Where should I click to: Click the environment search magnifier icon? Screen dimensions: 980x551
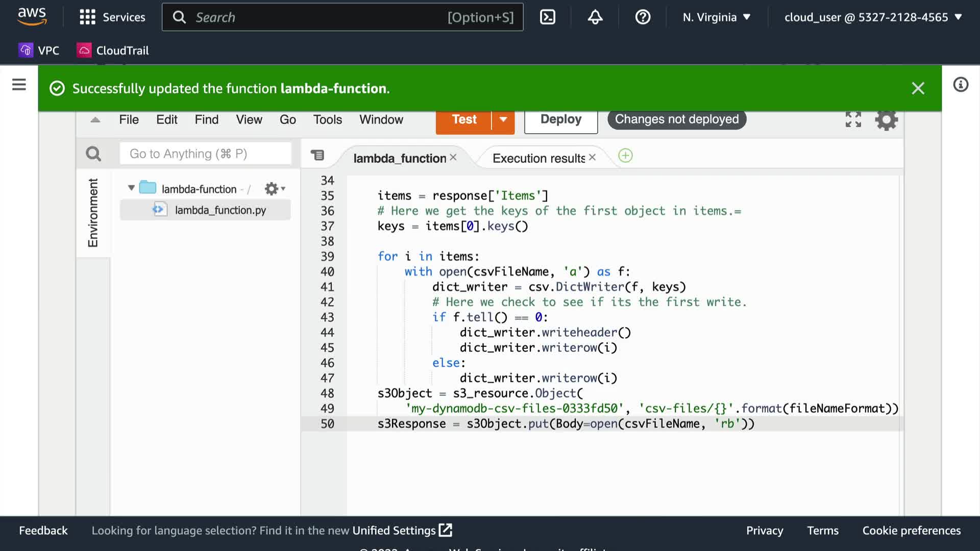(93, 154)
